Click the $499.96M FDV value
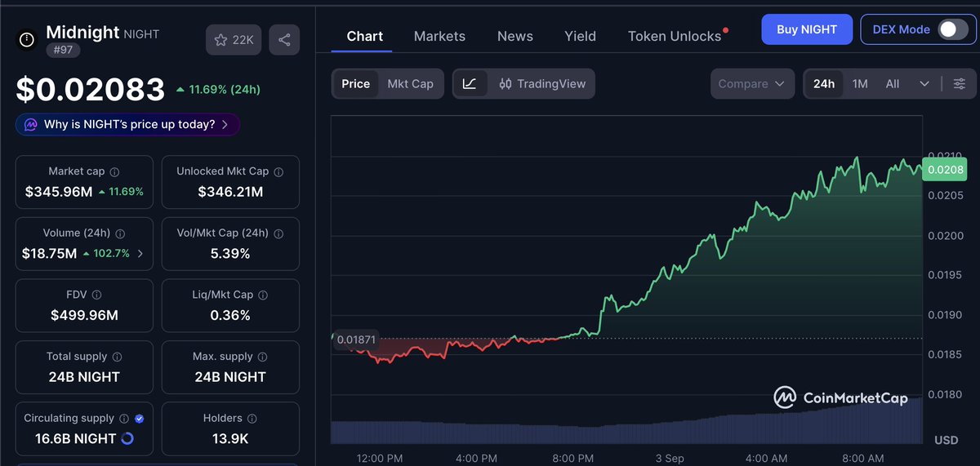The width and height of the screenshot is (980, 466). 84,315
